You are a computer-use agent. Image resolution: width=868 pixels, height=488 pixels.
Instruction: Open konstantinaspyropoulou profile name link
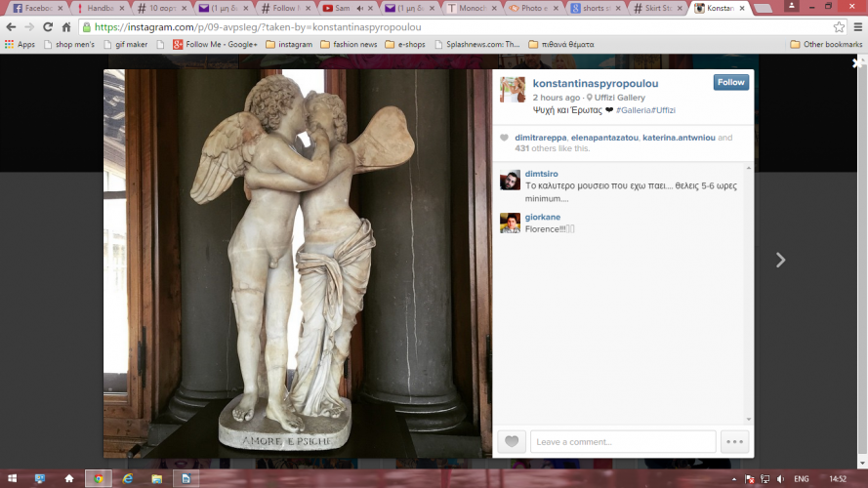595,84
